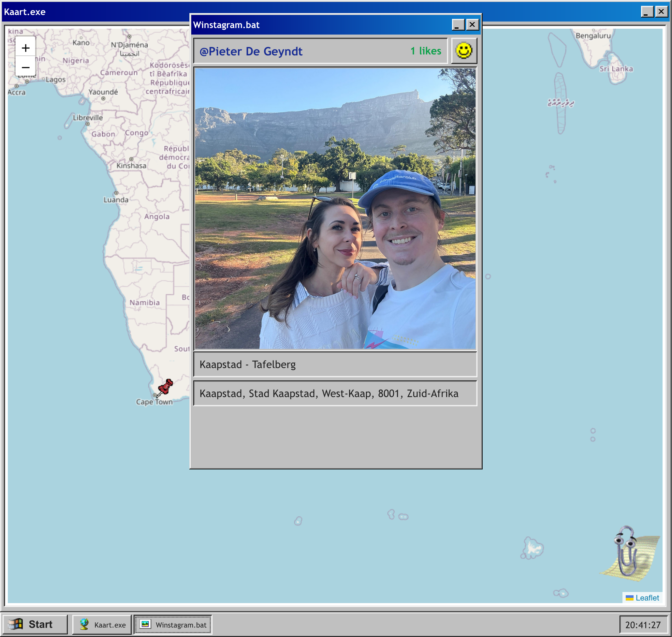Image resolution: width=672 pixels, height=637 pixels.
Task: Click the taskbar clock
Action: (x=642, y=625)
